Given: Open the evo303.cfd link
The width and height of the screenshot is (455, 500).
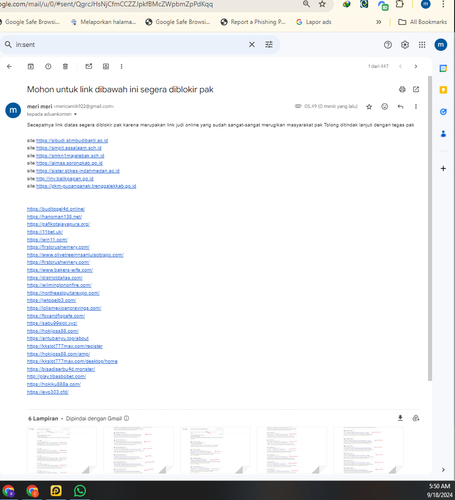Looking at the screenshot, I should click(x=48, y=392).
